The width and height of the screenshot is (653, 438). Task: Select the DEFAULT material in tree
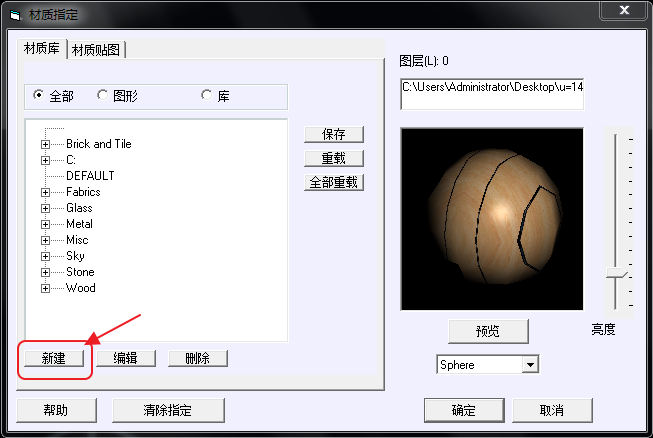click(x=90, y=176)
